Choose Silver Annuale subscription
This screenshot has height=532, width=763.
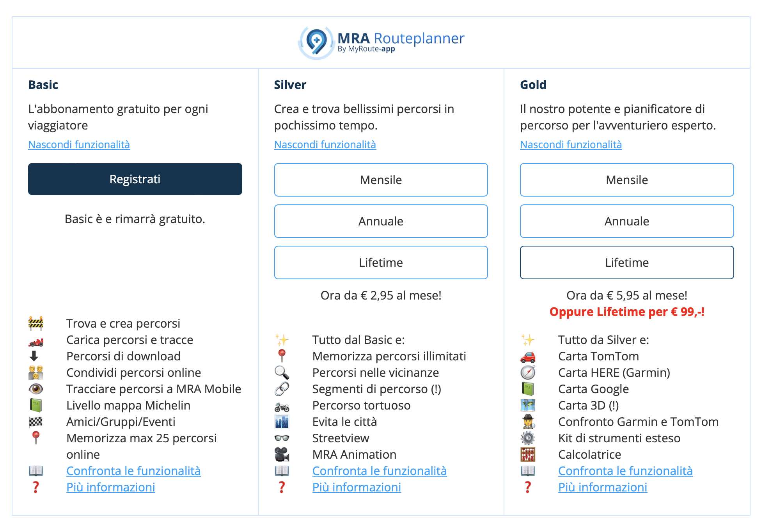click(381, 221)
